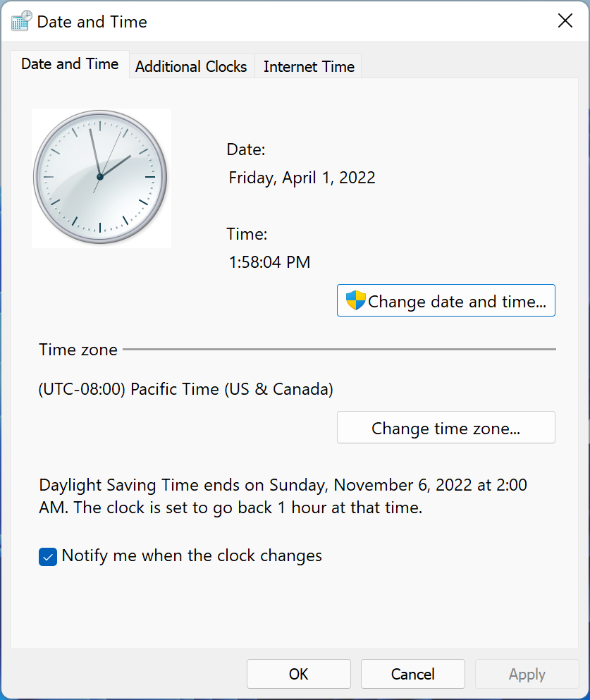Click the time reading 1:58:04 PM
This screenshot has width=590, height=700.
click(269, 262)
